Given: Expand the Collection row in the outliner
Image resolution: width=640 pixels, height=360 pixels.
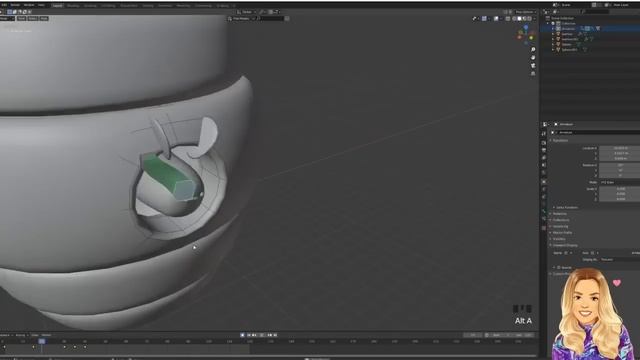Looking at the screenshot, I should [548, 24].
